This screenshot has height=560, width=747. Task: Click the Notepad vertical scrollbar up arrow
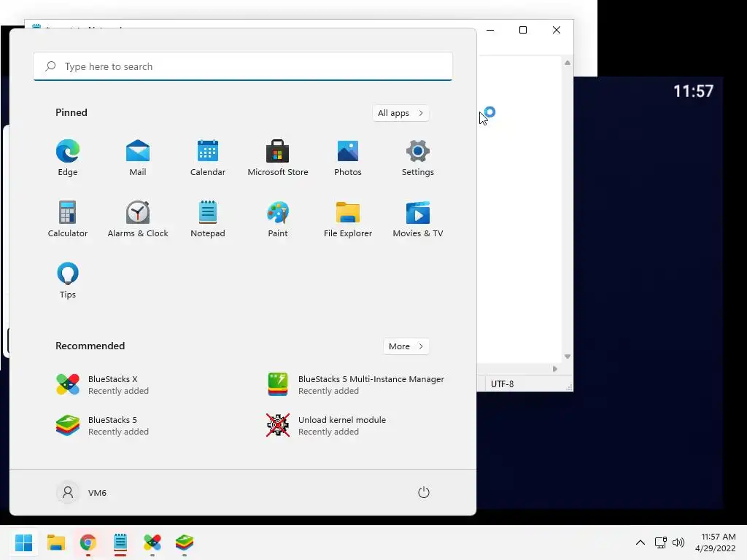tap(568, 63)
